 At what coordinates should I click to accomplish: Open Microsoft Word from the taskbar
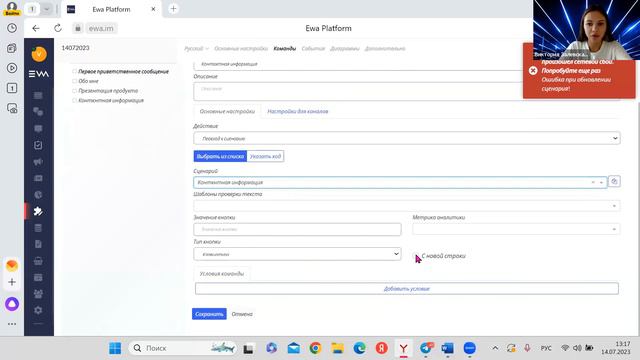point(447,348)
